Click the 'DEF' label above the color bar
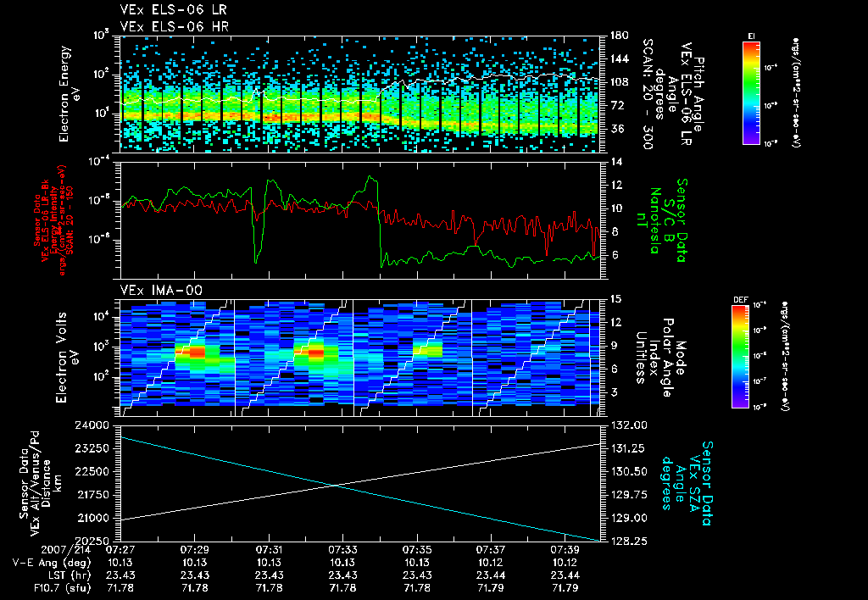The height and width of the screenshot is (600, 868). coord(740,300)
